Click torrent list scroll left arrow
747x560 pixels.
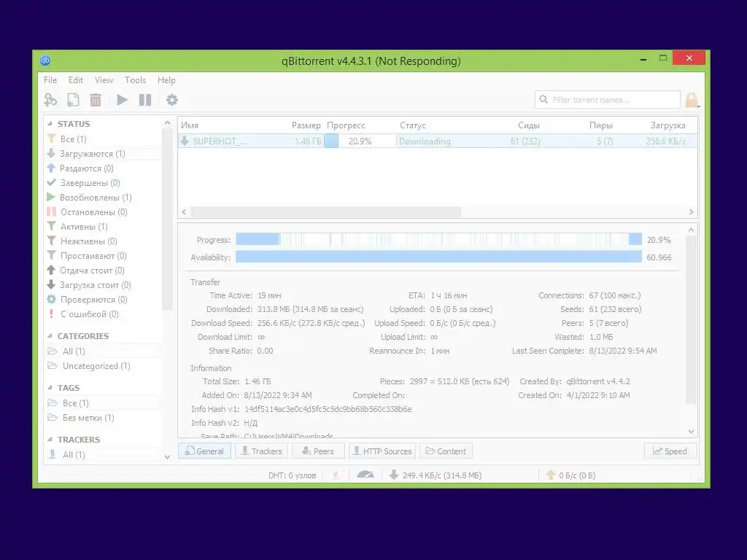tap(185, 212)
